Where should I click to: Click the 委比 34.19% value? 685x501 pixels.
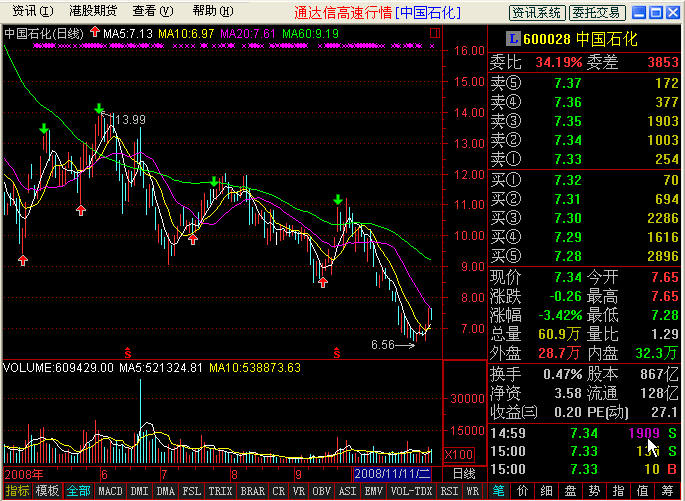point(559,62)
